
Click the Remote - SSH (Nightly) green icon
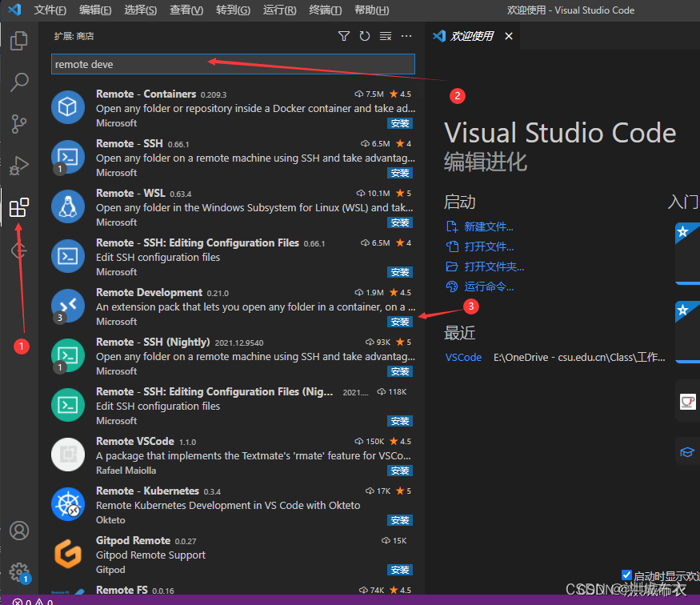click(x=68, y=355)
